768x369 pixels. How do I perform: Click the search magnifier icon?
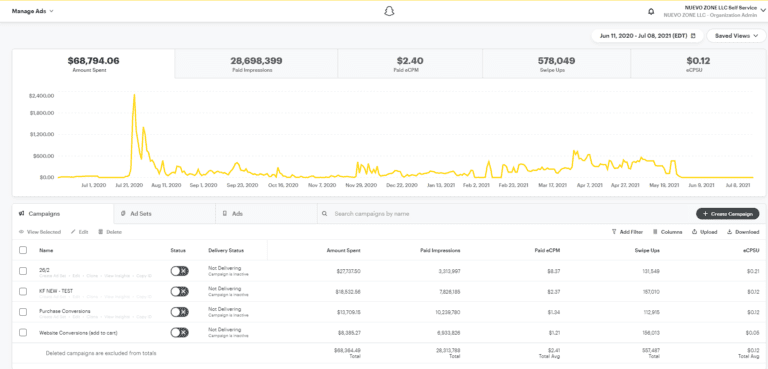[324, 214]
